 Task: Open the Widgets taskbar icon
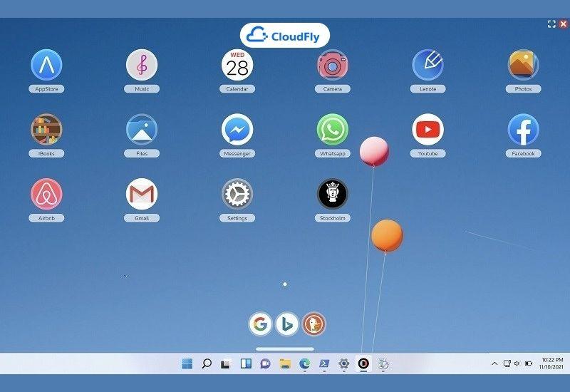[x=246, y=363]
